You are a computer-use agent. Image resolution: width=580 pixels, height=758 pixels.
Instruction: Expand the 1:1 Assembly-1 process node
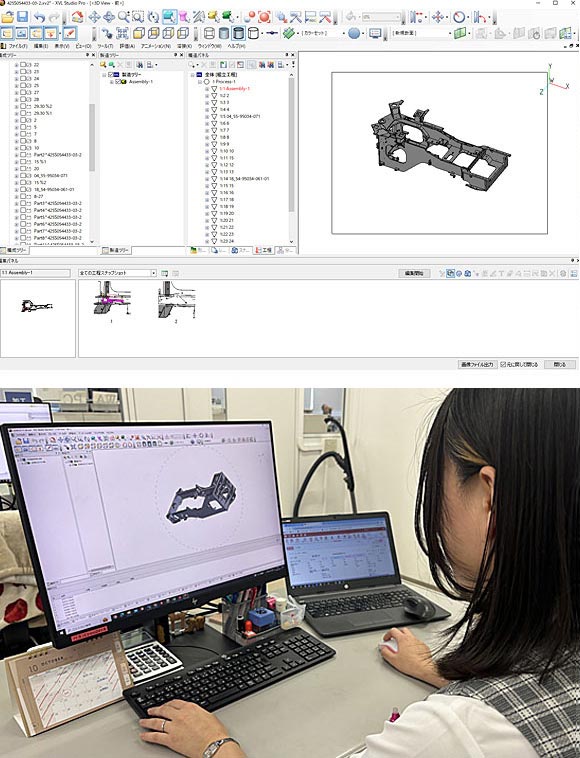[x=207, y=89]
